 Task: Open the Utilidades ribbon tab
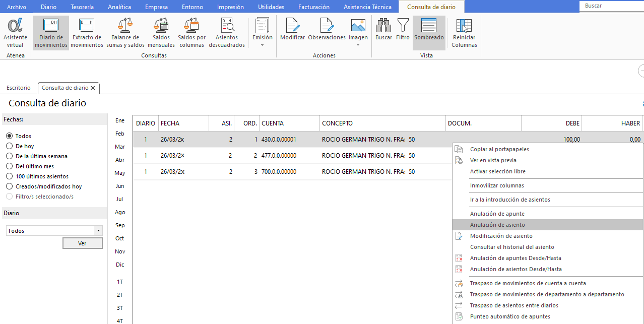271,7
